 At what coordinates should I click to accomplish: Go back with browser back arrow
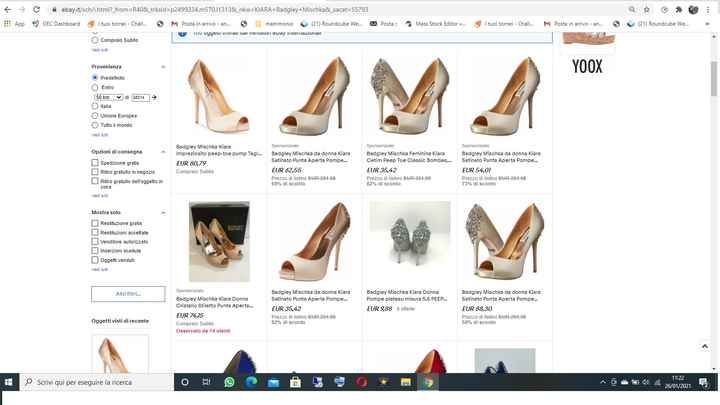(x=8, y=9)
